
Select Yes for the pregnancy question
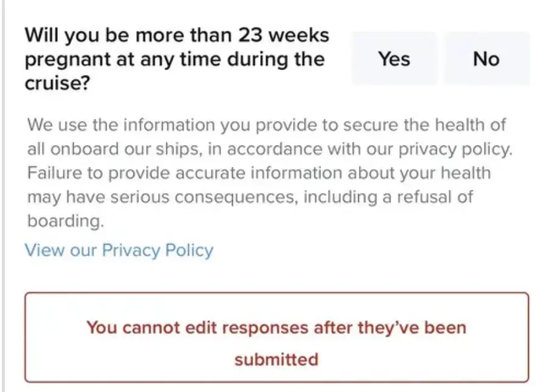[x=394, y=59]
